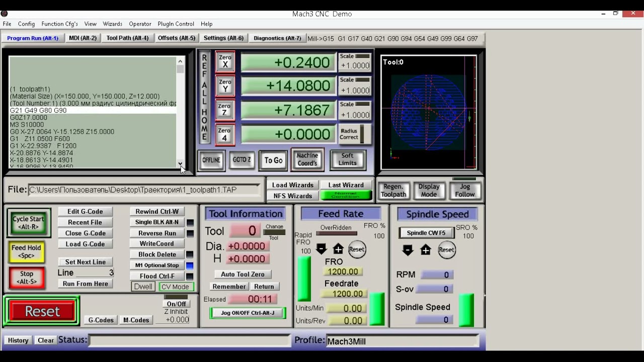Open the Settings (Alt-6) tab
This screenshot has height=362, width=644.
(223, 38)
